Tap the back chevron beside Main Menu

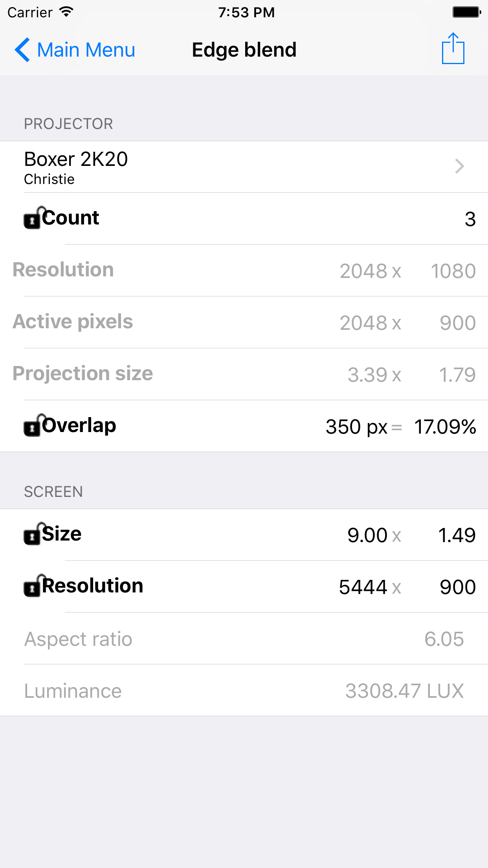pyautogui.click(x=22, y=50)
